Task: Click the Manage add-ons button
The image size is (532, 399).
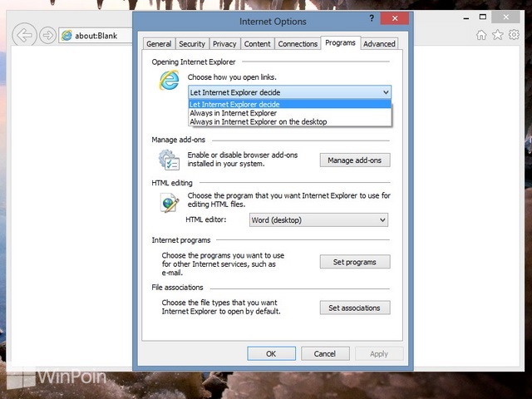Action: pos(355,160)
